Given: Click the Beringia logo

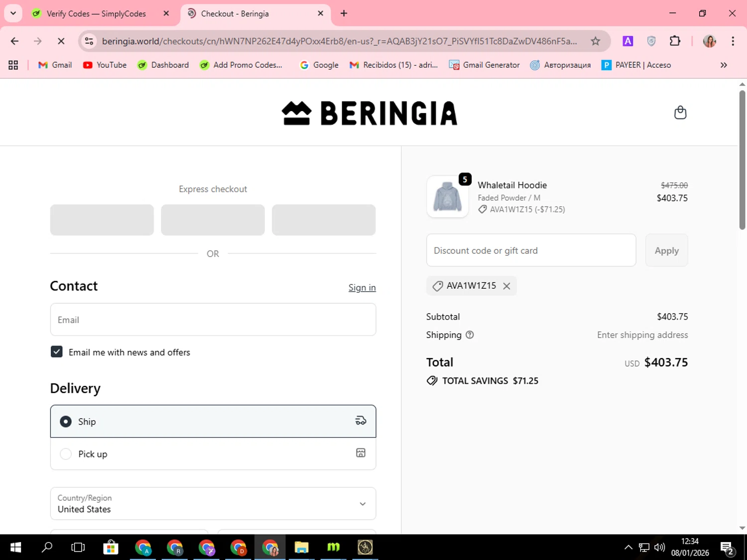Looking at the screenshot, I should [370, 113].
